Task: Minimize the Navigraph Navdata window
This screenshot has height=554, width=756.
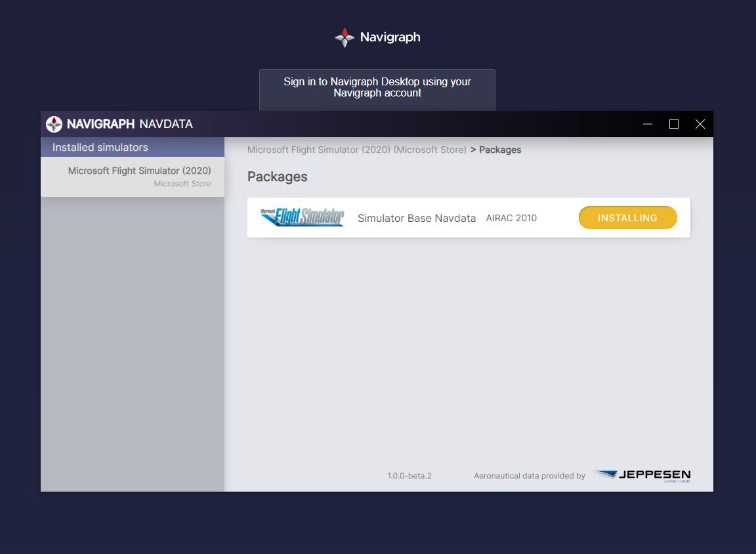Action: 648,124
